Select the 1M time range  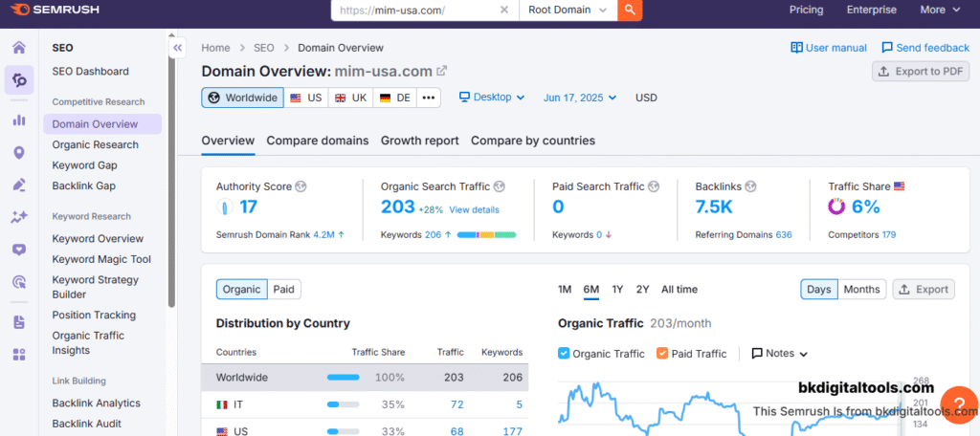click(x=565, y=289)
